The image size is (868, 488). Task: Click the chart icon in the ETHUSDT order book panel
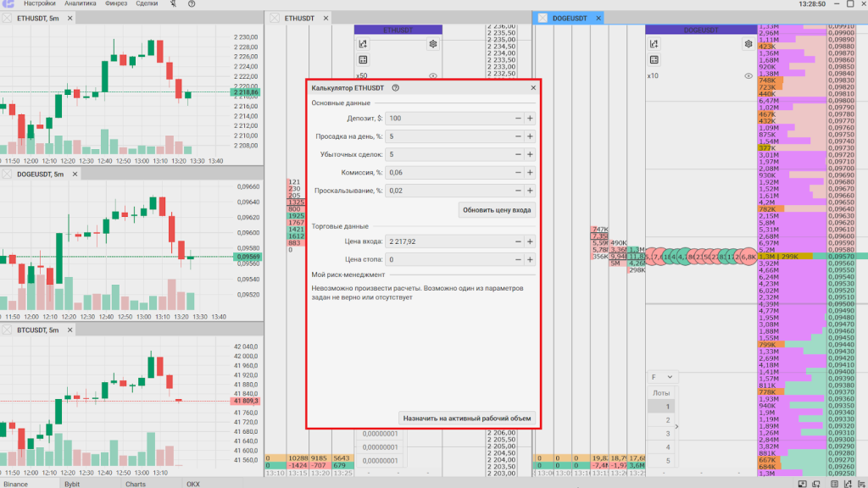tap(363, 44)
